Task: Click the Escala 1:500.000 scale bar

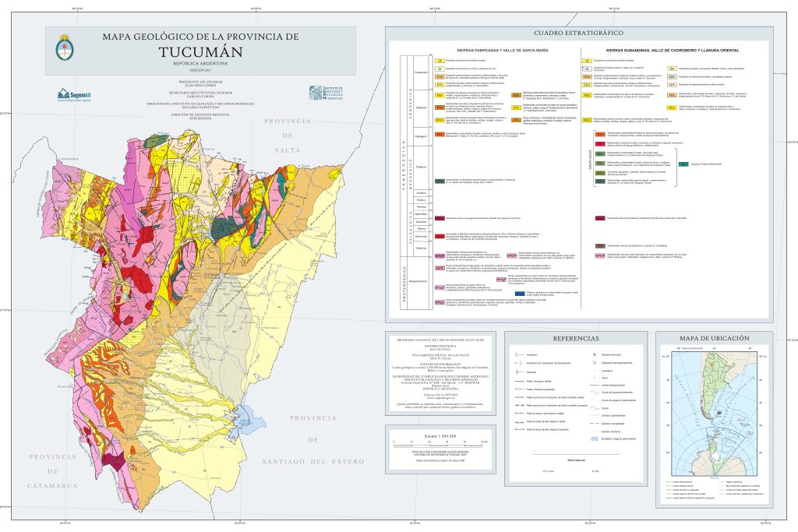Action: (x=439, y=439)
